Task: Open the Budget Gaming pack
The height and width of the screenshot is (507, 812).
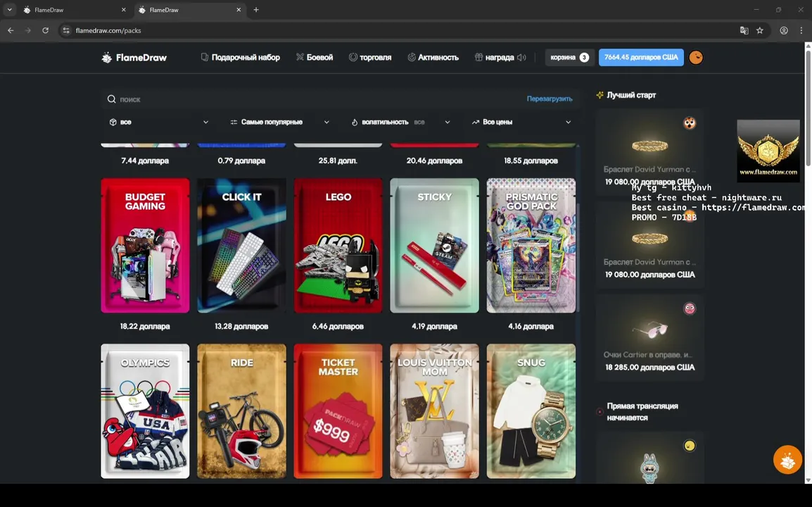Action: (x=145, y=246)
